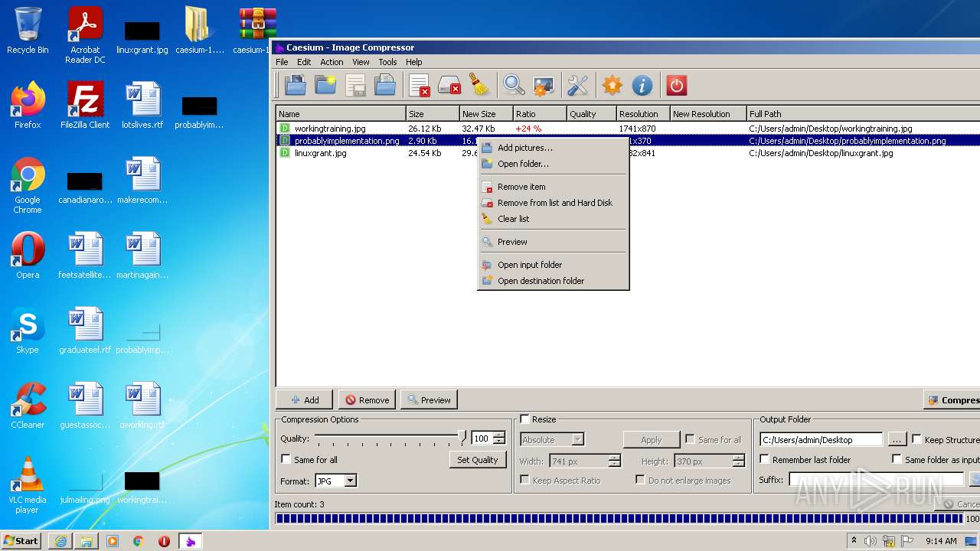Enable compression Same for all checkbox
Viewport: 980px width, 551px height.
tap(286, 459)
